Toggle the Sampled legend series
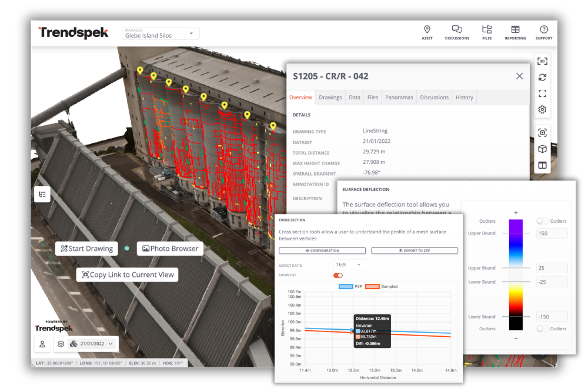Viewport: 588px width, 392px height. [381, 286]
